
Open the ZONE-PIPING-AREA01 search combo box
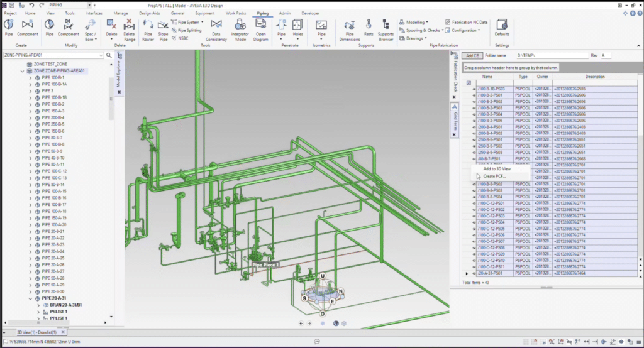53,55
